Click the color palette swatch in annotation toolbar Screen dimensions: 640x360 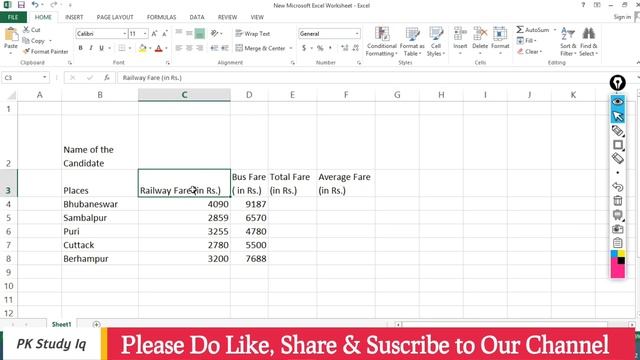pos(618,264)
